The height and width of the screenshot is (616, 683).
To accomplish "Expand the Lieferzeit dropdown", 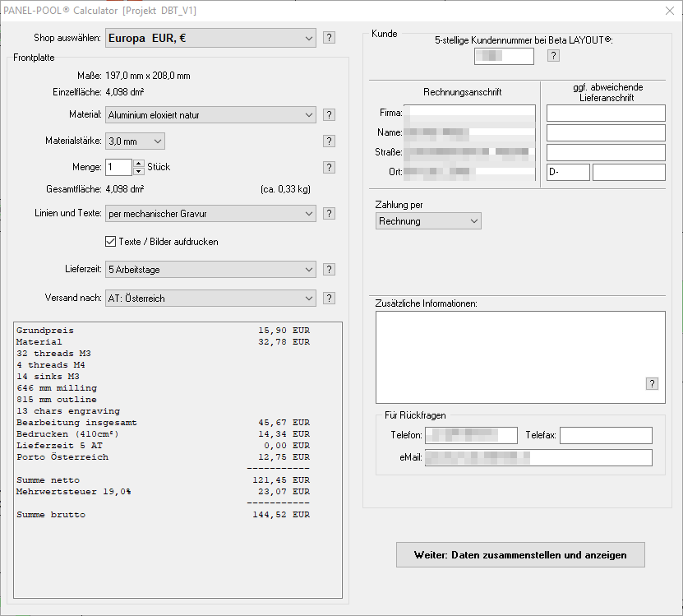I will [x=210, y=269].
